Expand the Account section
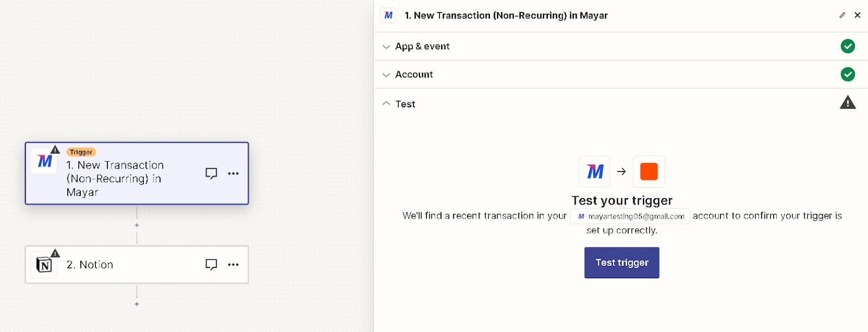This screenshot has height=332, width=868. tap(621, 74)
